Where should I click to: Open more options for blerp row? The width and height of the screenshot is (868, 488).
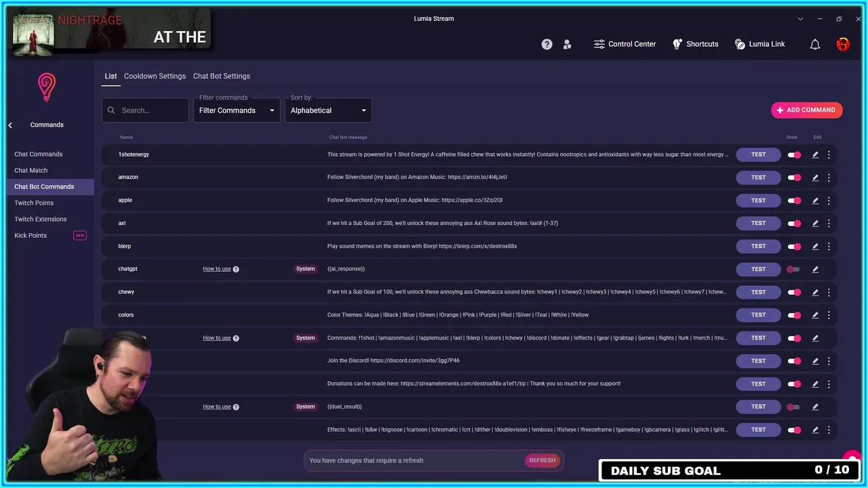coord(829,246)
